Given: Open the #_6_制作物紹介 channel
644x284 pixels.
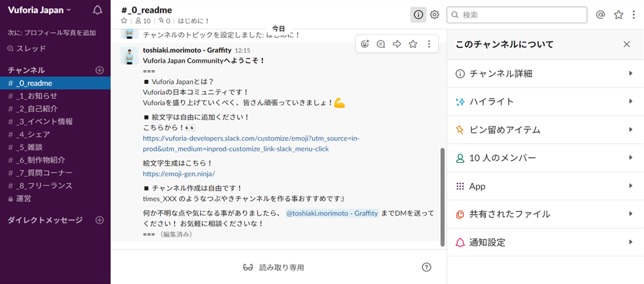Looking at the screenshot, I should pos(55,160).
